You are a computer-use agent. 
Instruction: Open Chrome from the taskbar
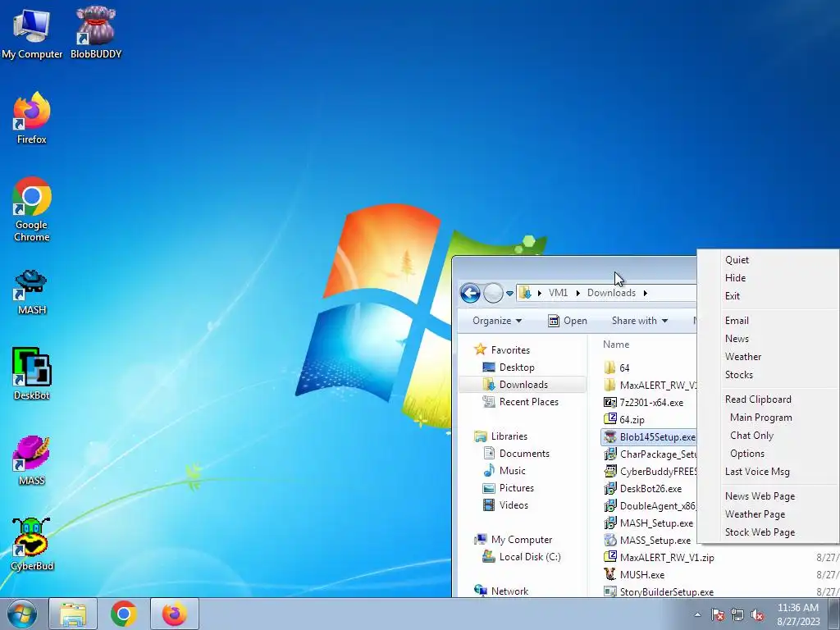[124, 614]
